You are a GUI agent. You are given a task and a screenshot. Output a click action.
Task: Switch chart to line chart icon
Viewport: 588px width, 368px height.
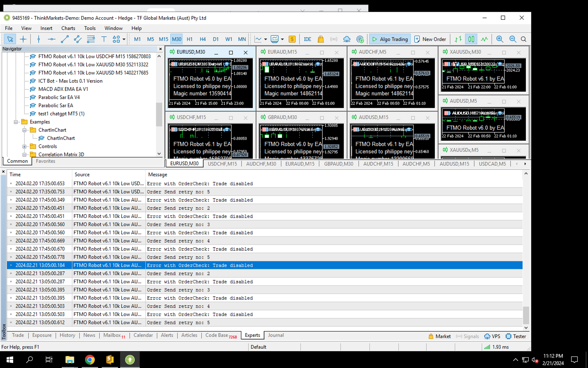(x=484, y=39)
